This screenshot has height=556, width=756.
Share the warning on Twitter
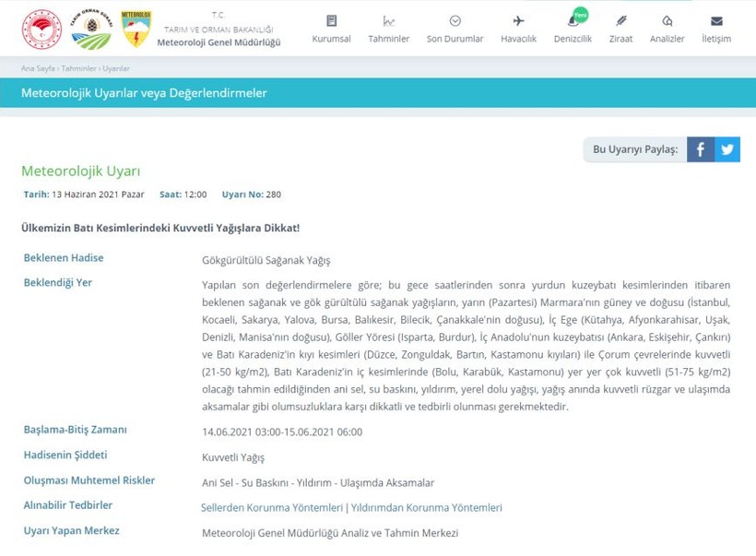[727, 149]
